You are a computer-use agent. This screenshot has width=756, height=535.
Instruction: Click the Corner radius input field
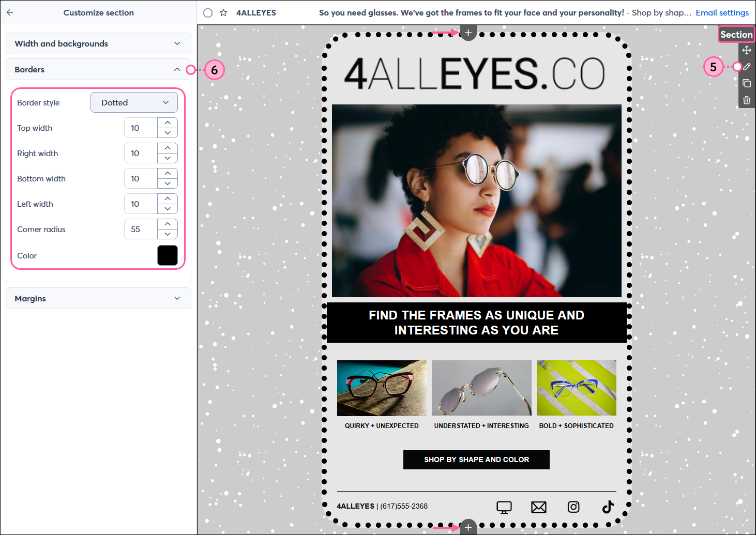[141, 229]
